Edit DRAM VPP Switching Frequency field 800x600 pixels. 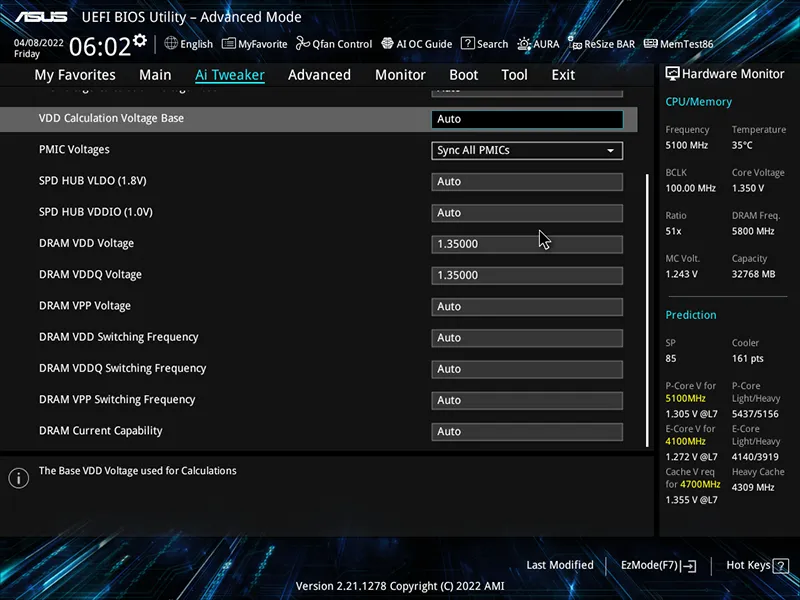[x=527, y=401]
